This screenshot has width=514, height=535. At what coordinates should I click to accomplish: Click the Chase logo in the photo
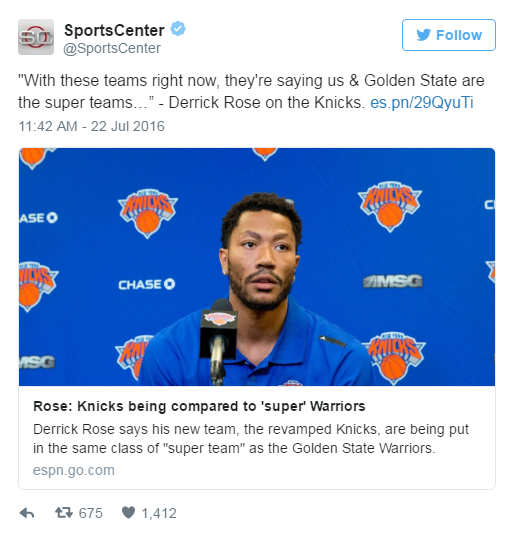pyautogui.click(x=147, y=284)
